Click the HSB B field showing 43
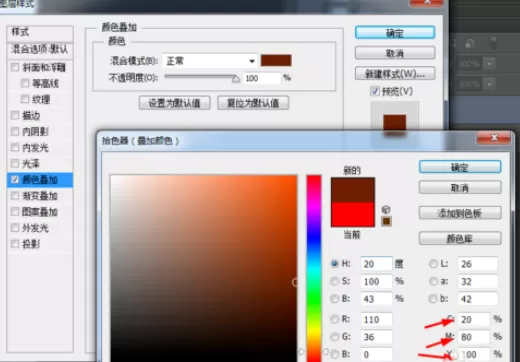Screen dimensions: 520x362 coord(376,299)
